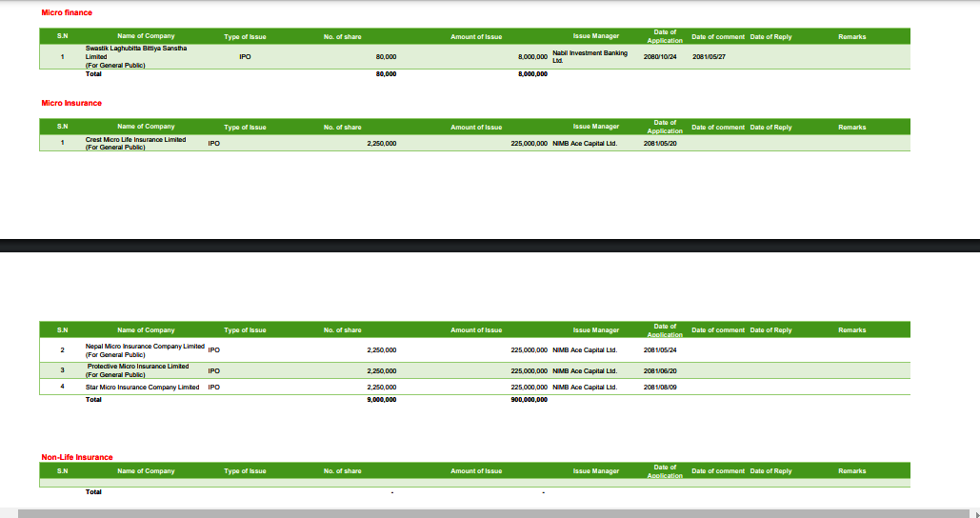Select the Nabil Investment Banking Ltd. issue manager
The height and width of the screenshot is (518, 980).
[x=590, y=56]
